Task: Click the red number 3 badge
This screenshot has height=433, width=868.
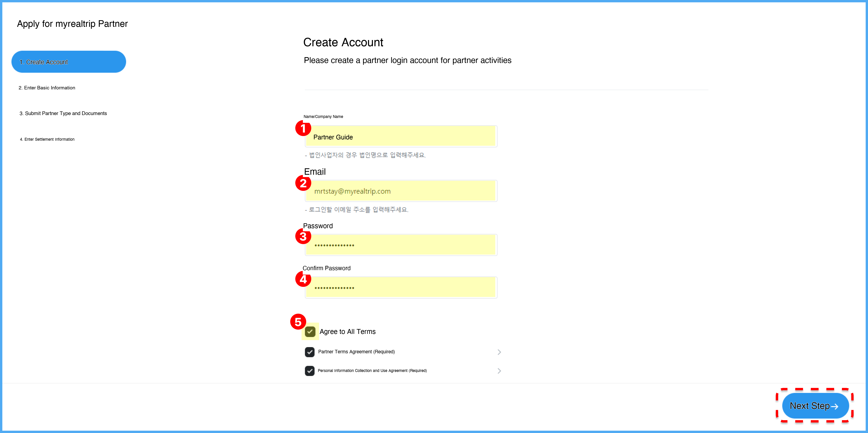Action: (x=303, y=236)
